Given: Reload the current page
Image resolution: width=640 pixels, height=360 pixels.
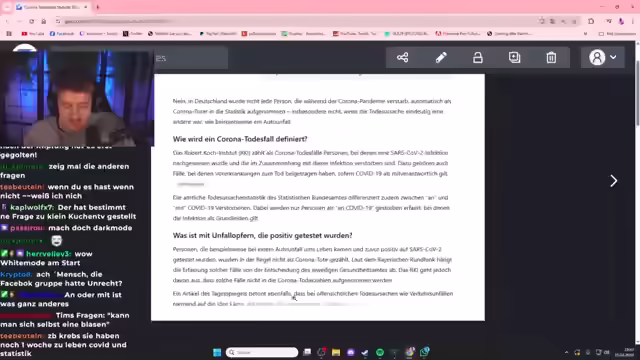Looking at the screenshot, I should tap(31, 21).
